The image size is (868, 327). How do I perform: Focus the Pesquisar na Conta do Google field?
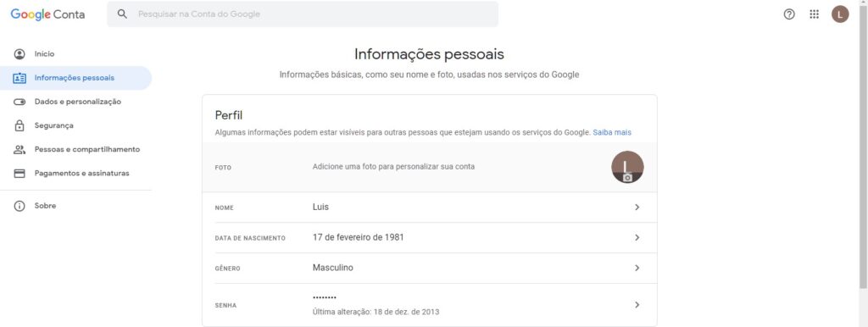303,14
